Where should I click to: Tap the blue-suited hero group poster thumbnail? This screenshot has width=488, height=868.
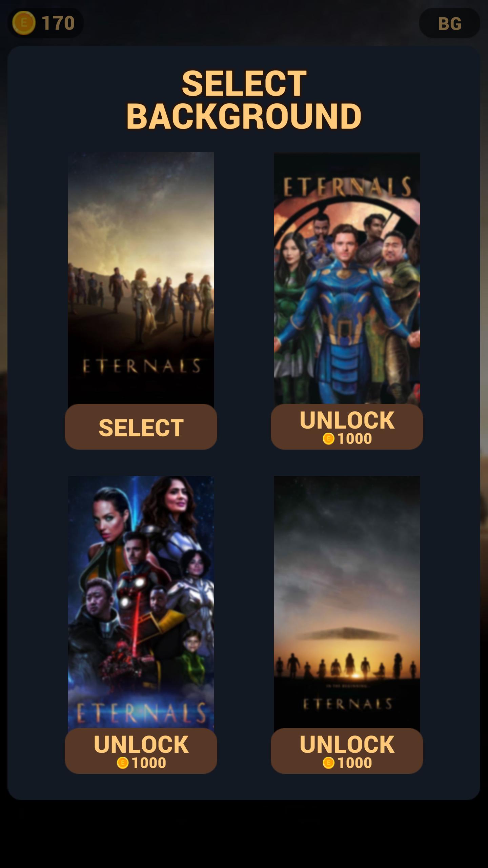point(347,278)
